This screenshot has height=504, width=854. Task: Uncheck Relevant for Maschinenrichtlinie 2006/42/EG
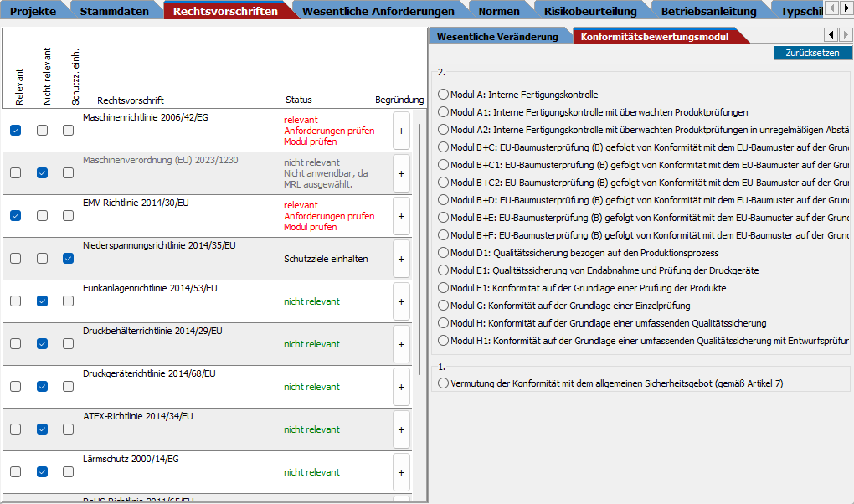(16, 131)
